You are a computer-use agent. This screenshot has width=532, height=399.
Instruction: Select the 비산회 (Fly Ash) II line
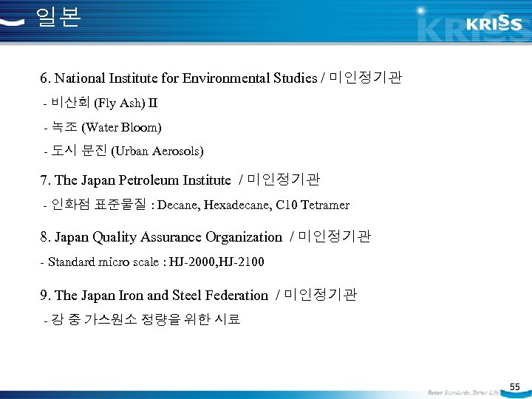click(100, 103)
